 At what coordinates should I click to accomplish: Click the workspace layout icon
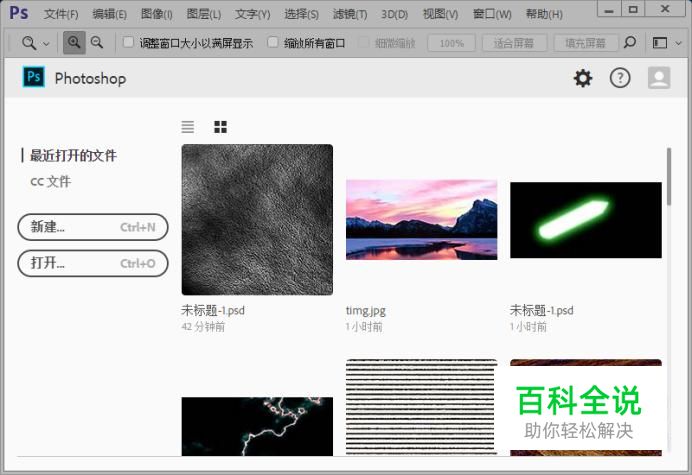coord(660,43)
